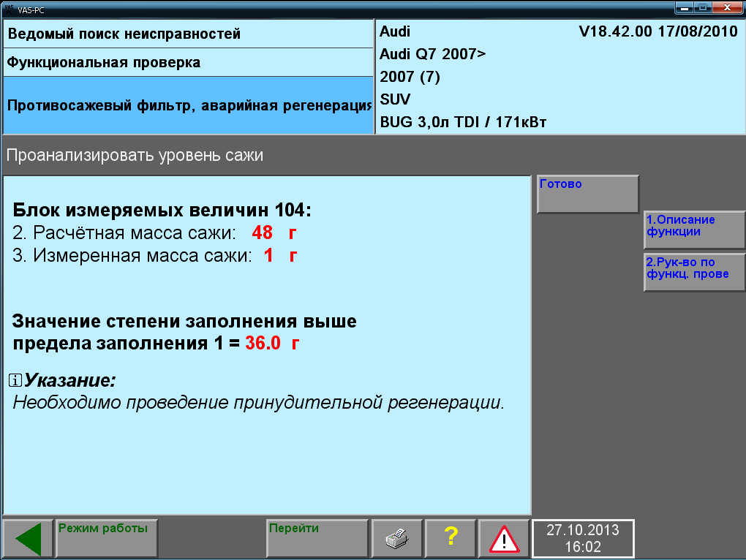Click the info icon beside Указание
This screenshot has height=560, width=746.
[15, 380]
